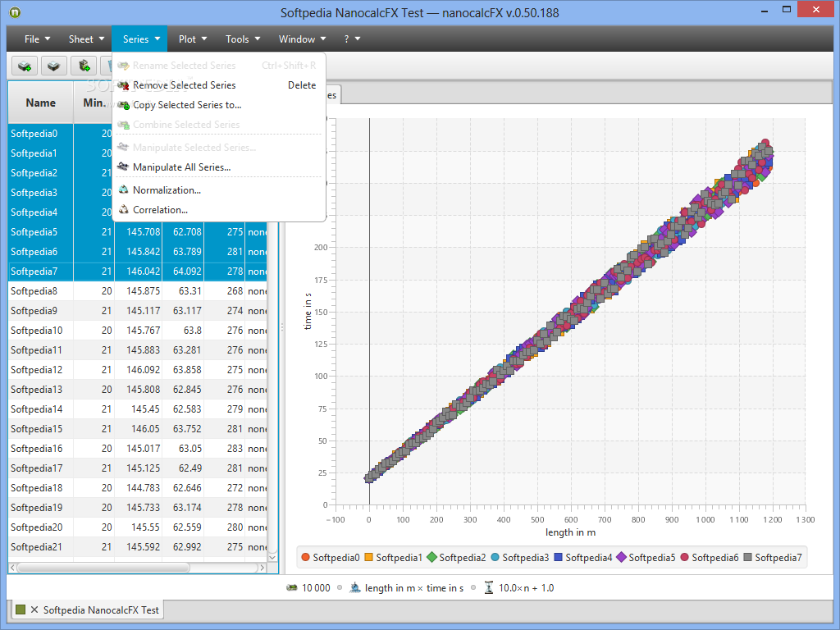
Task: Select the Softpedia18 row
Action: tap(138, 488)
